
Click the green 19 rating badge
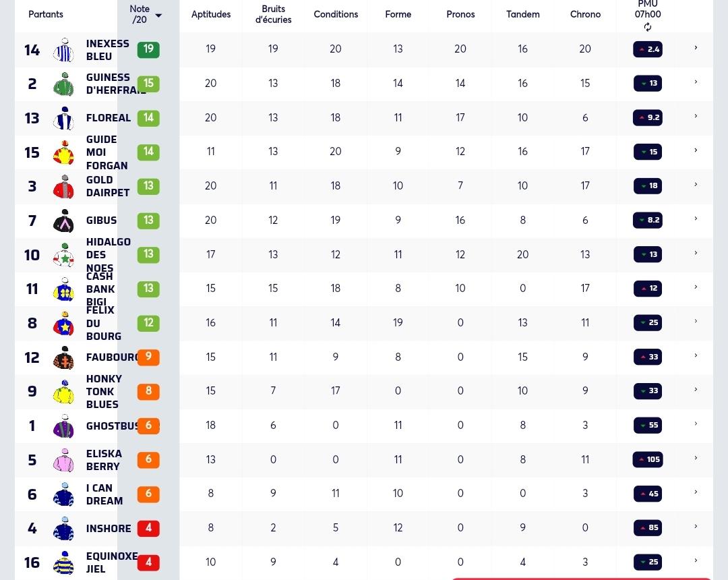click(148, 49)
